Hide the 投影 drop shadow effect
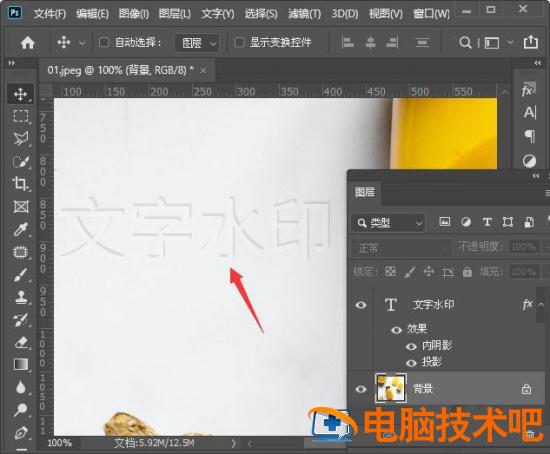 tap(411, 362)
